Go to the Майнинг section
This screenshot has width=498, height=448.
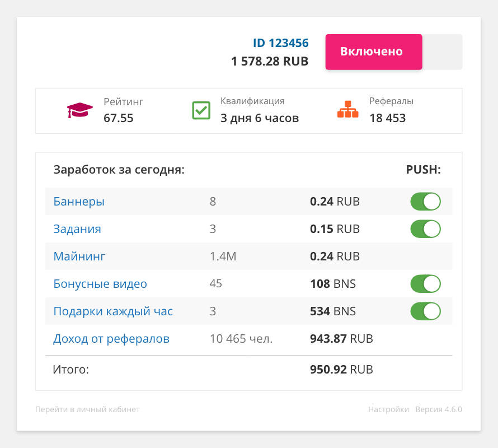pos(79,256)
